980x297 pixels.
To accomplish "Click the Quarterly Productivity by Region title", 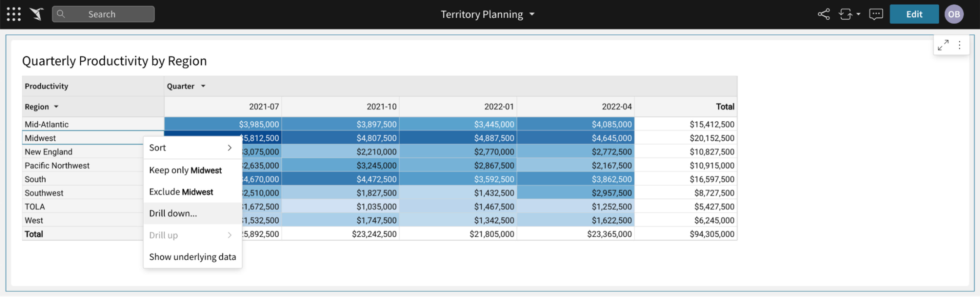I will pyautogui.click(x=114, y=61).
